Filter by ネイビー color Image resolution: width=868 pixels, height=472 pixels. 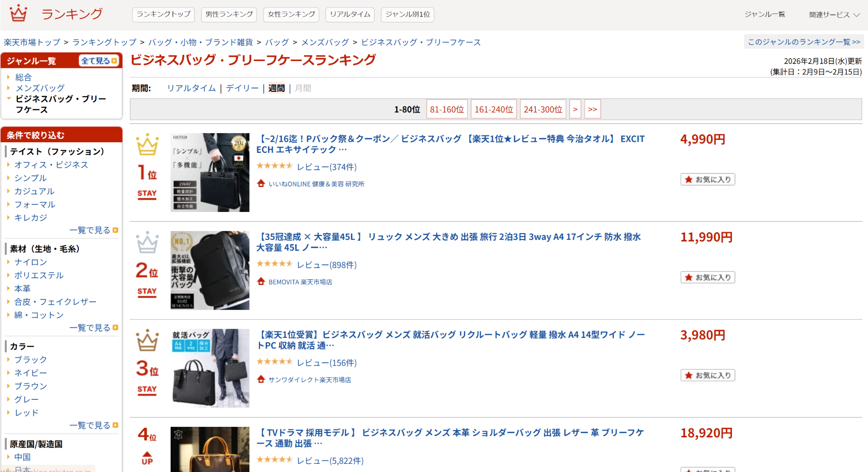[x=31, y=373]
